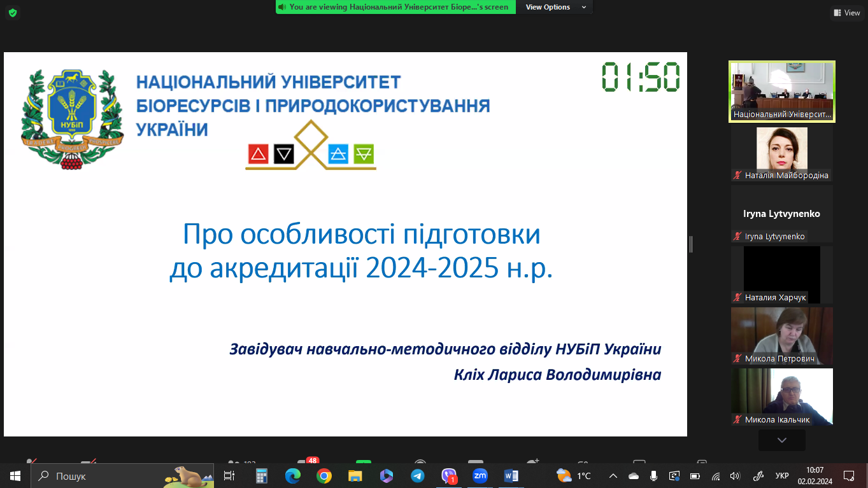Open the 1°C weather widget
Image resolution: width=868 pixels, height=488 pixels.
coord(574,475)
